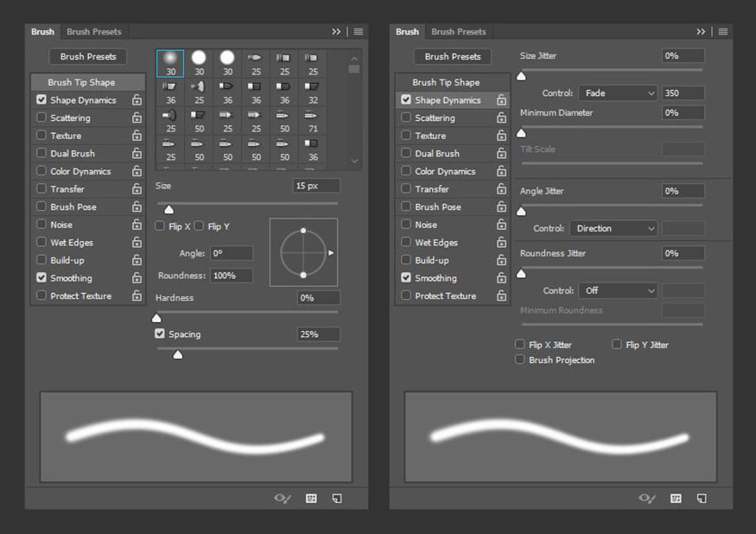Enable Flip X Jitter checkbox
This screenshot has width=756, height=534.
pos(520,344)
